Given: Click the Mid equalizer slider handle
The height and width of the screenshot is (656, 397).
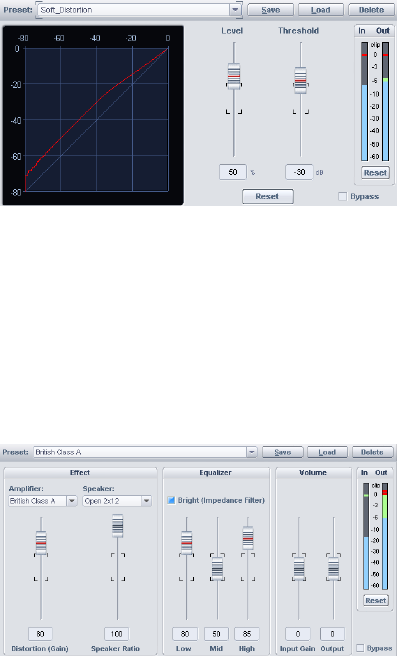Looking at the screenshot, I should (217, 569).
